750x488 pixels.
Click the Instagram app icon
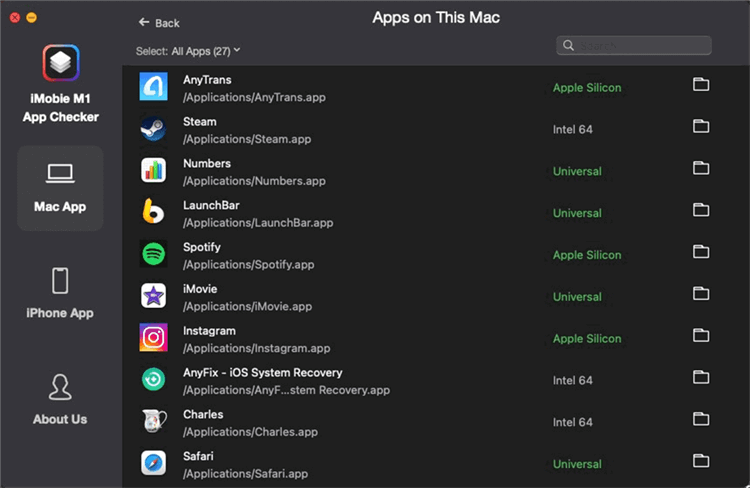(x=154, y=337)
